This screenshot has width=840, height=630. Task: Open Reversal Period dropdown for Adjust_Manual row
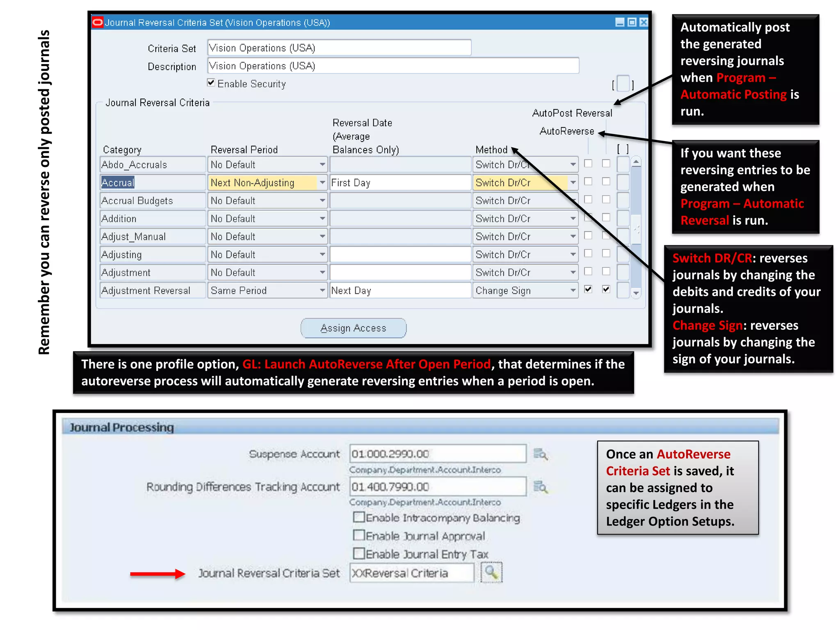[322, 237]
